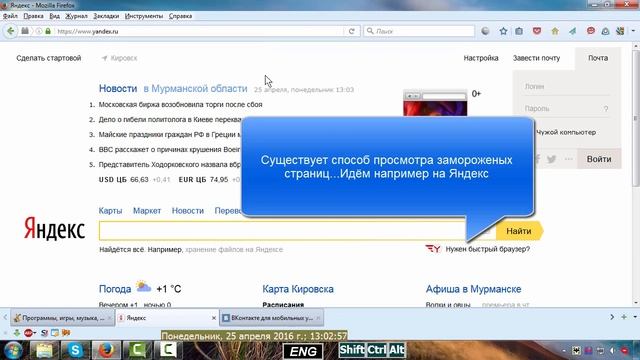Open the Карты service link

(x=110, y=211)
